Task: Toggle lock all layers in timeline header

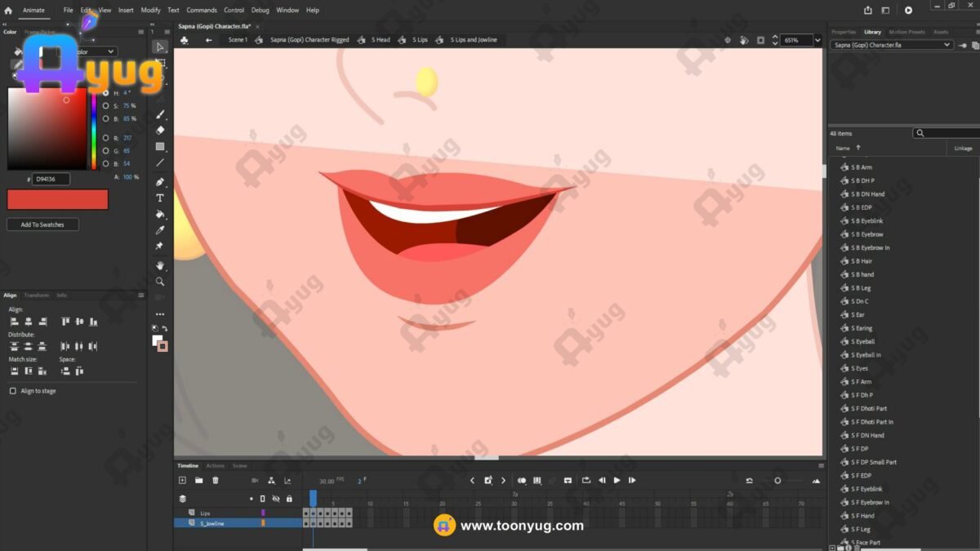Action: click(x=289, y=499)
